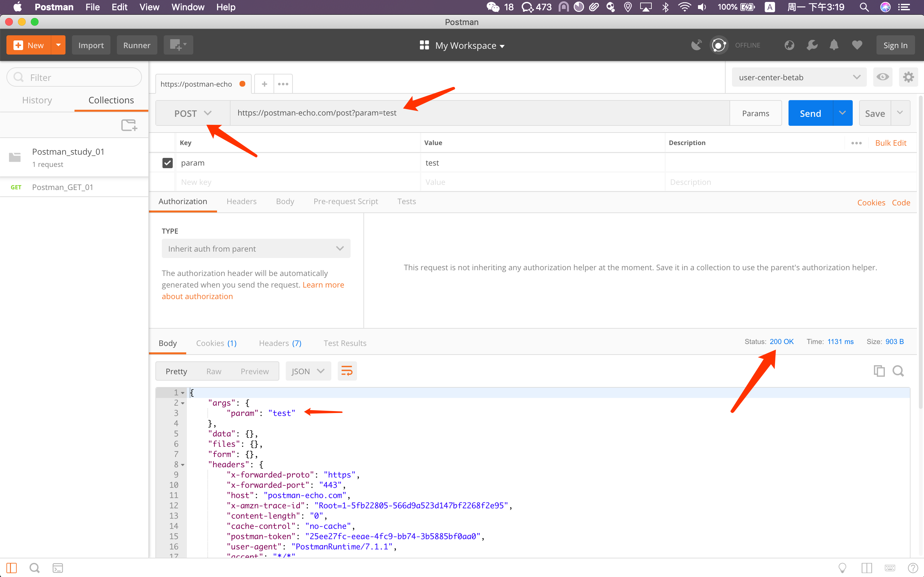This screenshot has width=924, height=577.
Task: Create a new collection via folder-plus icon
Action: pyautogui.click(x=129, y=125)
